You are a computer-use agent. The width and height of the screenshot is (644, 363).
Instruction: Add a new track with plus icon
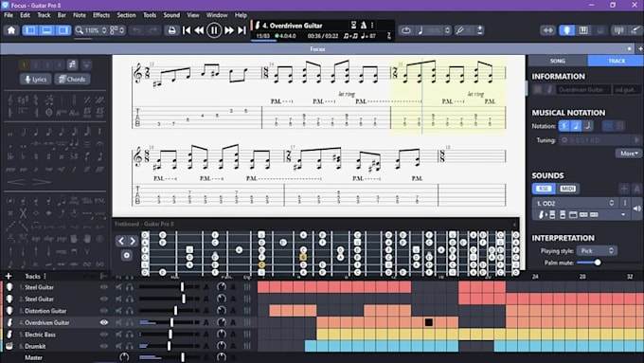pyautogui.click(x=9, y=276)
